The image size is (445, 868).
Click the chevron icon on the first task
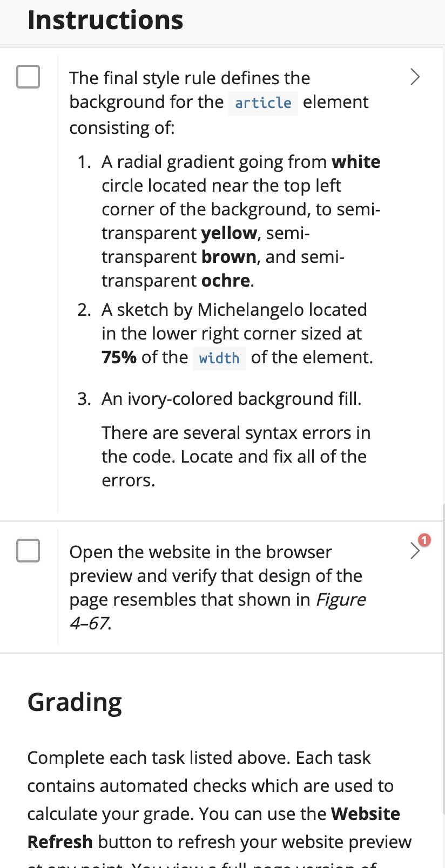click(415, 77)
